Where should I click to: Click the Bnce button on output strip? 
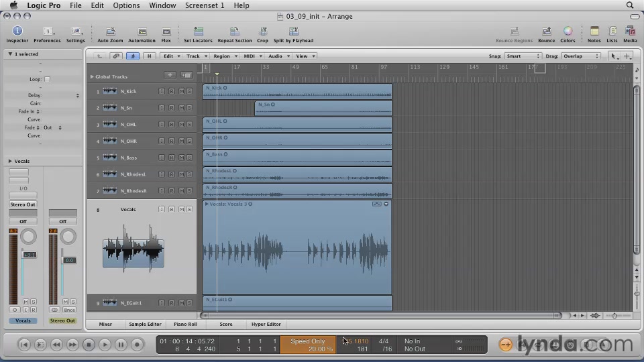[69, 310]
